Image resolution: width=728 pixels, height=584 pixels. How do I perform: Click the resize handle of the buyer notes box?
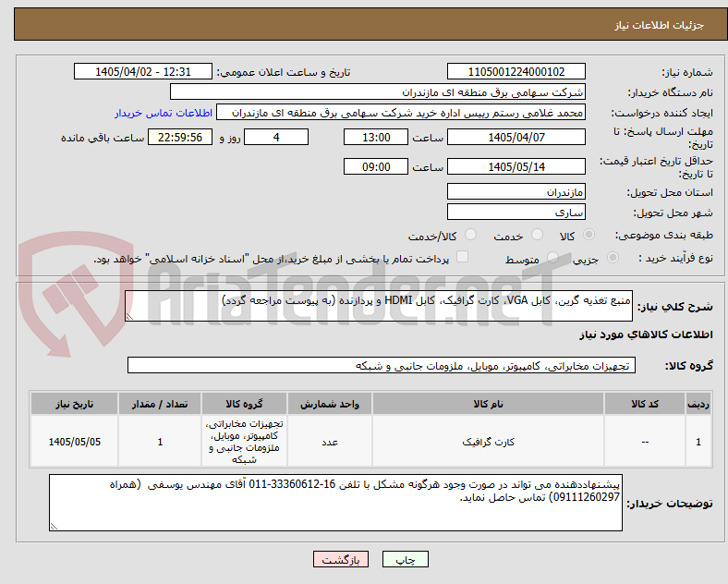tap(54, 527)
